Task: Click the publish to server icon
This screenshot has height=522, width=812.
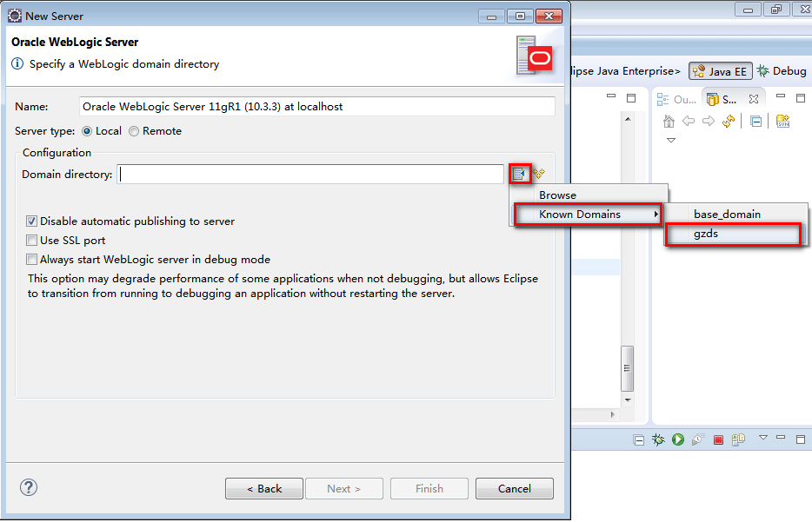Action: (x=738, y=439)
